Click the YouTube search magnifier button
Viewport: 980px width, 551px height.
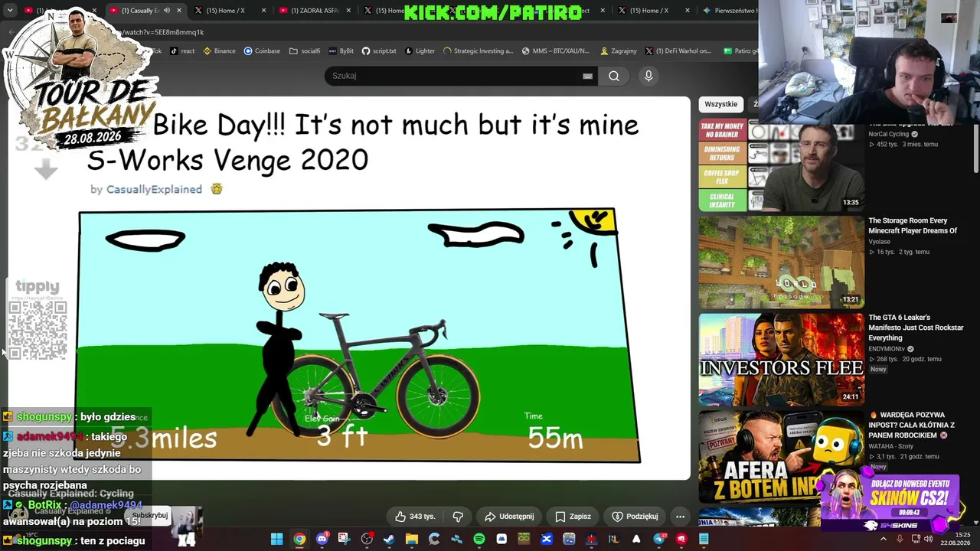click(x=614, y=76)
